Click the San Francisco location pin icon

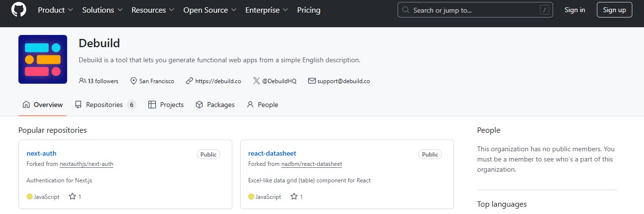(134, 81)
